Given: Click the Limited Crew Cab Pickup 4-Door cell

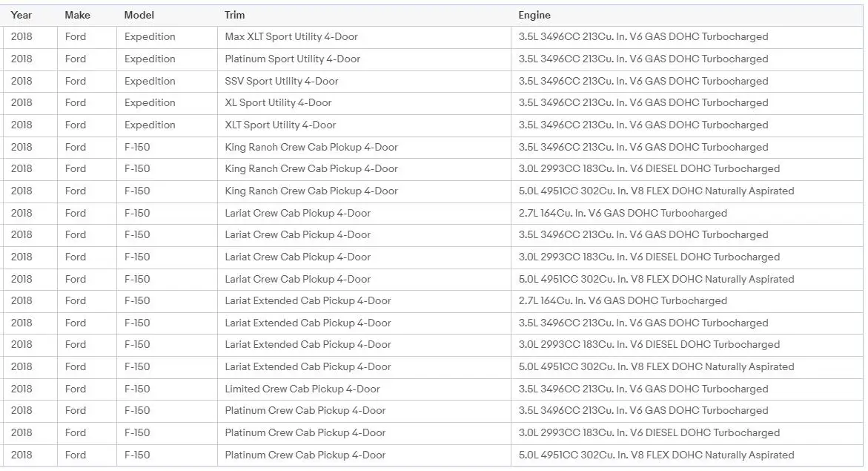Looking at the screenshot, I should point(302,389).
